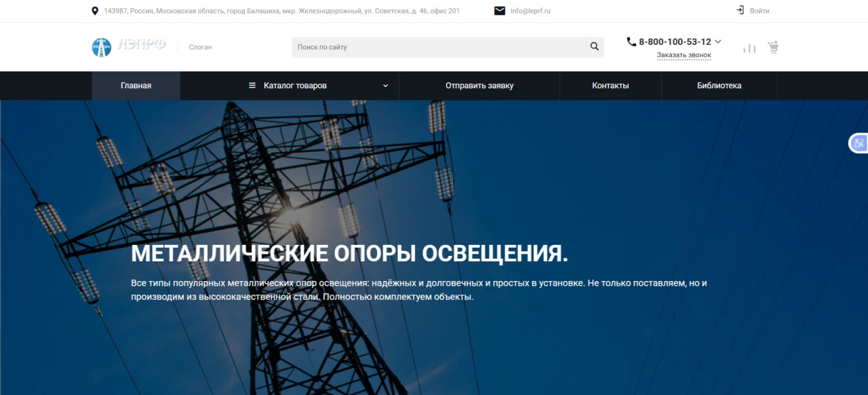Screen dimensions: 868x395
Task: Expand the Каталог товаров chevron
Action: pyautogui.click(x=386, y=86)
